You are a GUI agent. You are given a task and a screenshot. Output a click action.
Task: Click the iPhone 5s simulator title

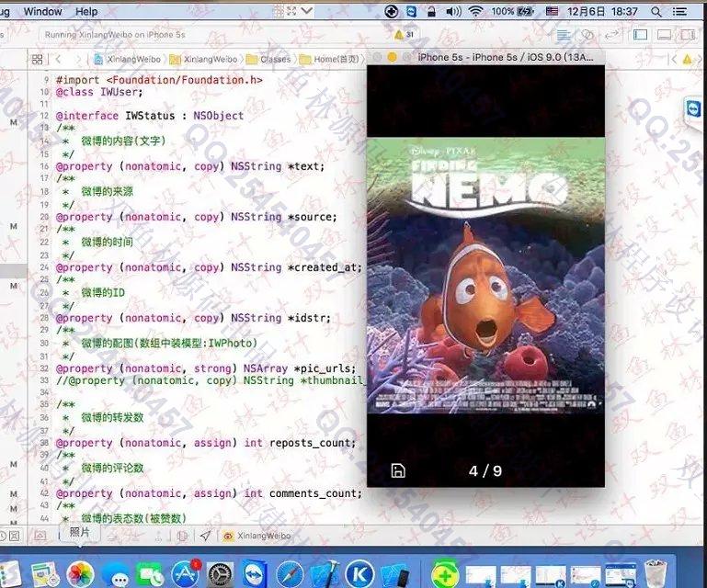(506, 57)
